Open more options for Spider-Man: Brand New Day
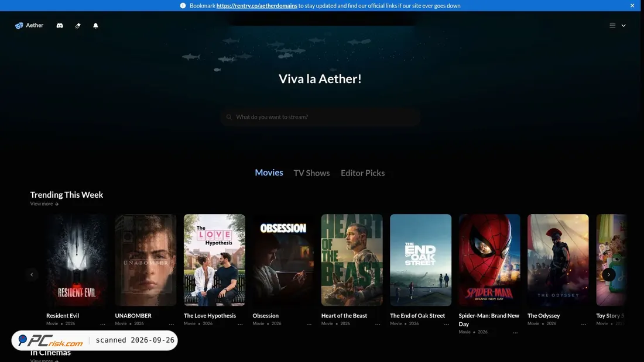The width and height of the screenshot is (644, 362). click(515, 332)
